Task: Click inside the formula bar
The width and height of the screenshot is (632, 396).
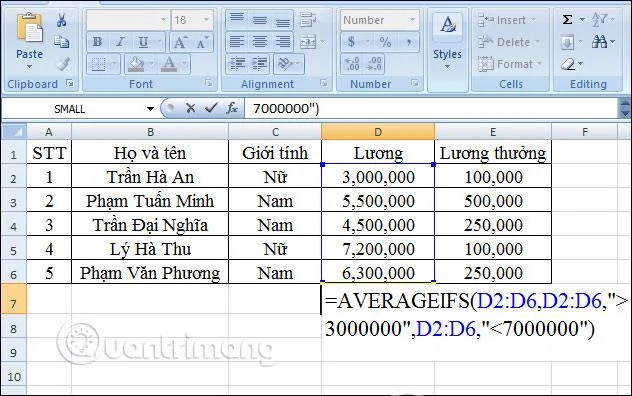Action: [x=430, y=108]
